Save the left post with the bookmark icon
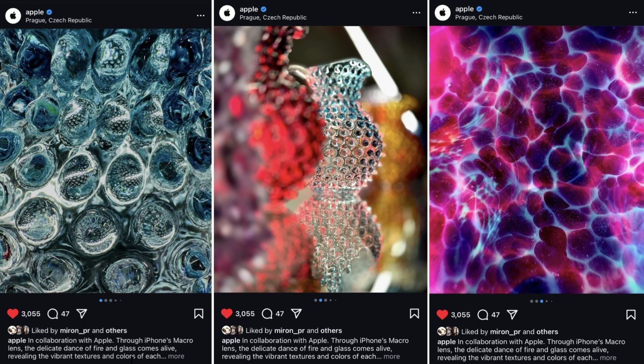The image size is (644, 364). point(199,314)
